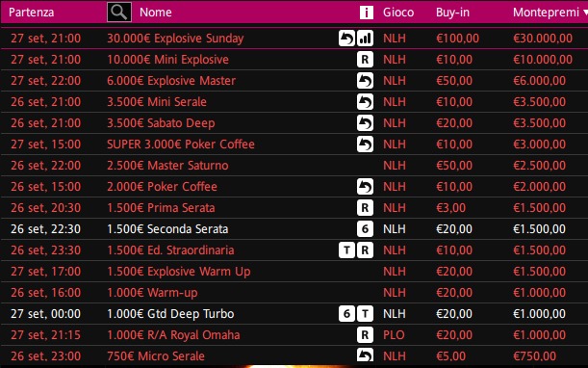Sort by the Buy-in column header
The width and height of the screenshot is (588, 368).
click(452, 13)
